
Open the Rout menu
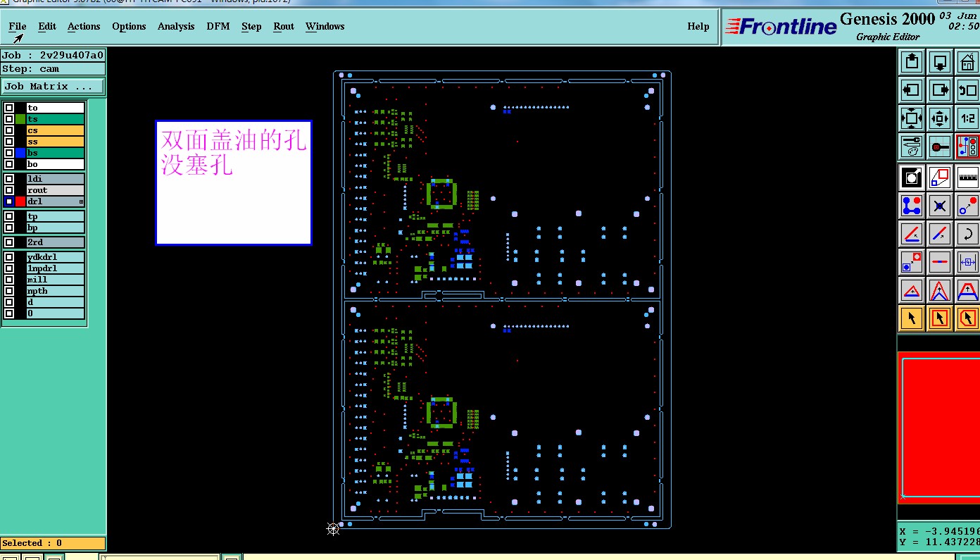tap(284, 26)
